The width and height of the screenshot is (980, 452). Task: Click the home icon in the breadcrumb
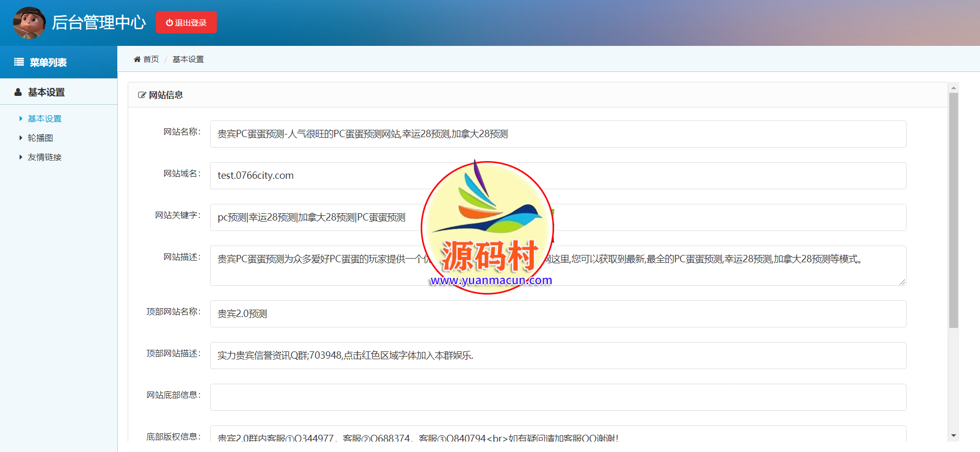(137, 59)
